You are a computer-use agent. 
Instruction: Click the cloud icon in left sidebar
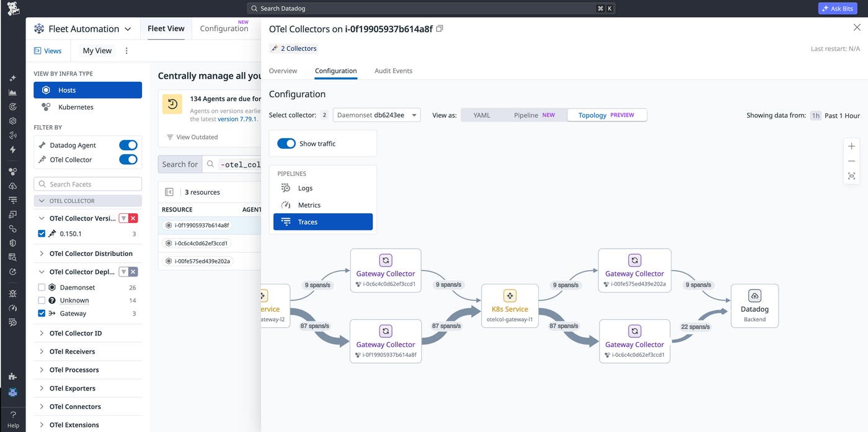(12, 186)
